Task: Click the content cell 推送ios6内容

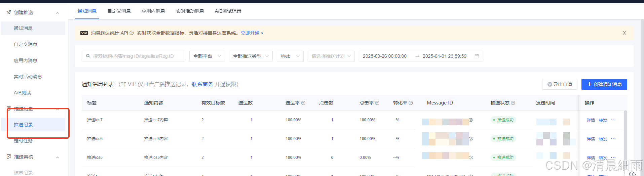Action: coord(156,139)
